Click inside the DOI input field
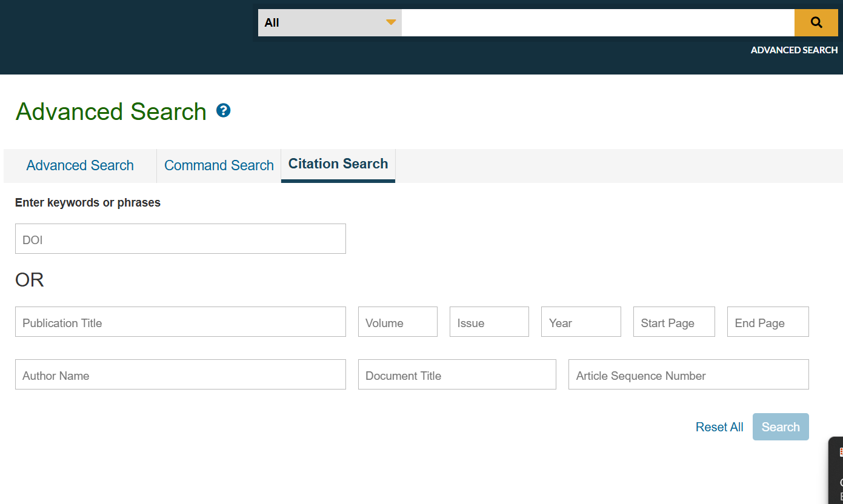Screen dimensions: 843x504 tap(180, 239)
